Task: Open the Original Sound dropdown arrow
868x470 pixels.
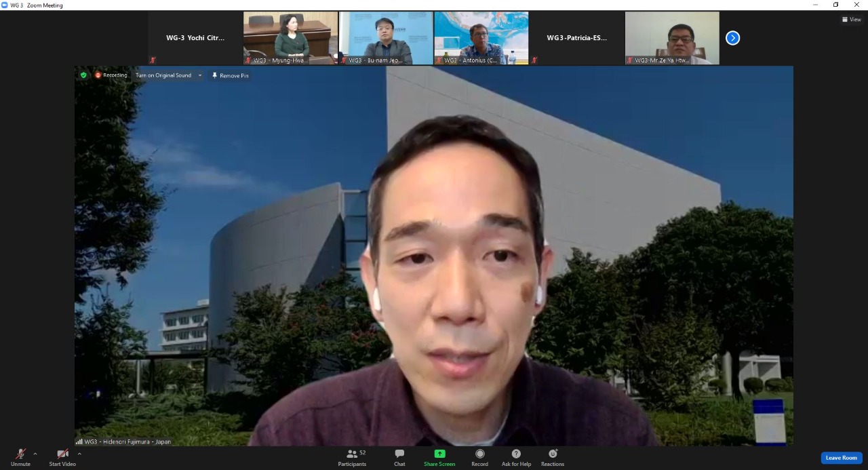Action: click(200, 75)
